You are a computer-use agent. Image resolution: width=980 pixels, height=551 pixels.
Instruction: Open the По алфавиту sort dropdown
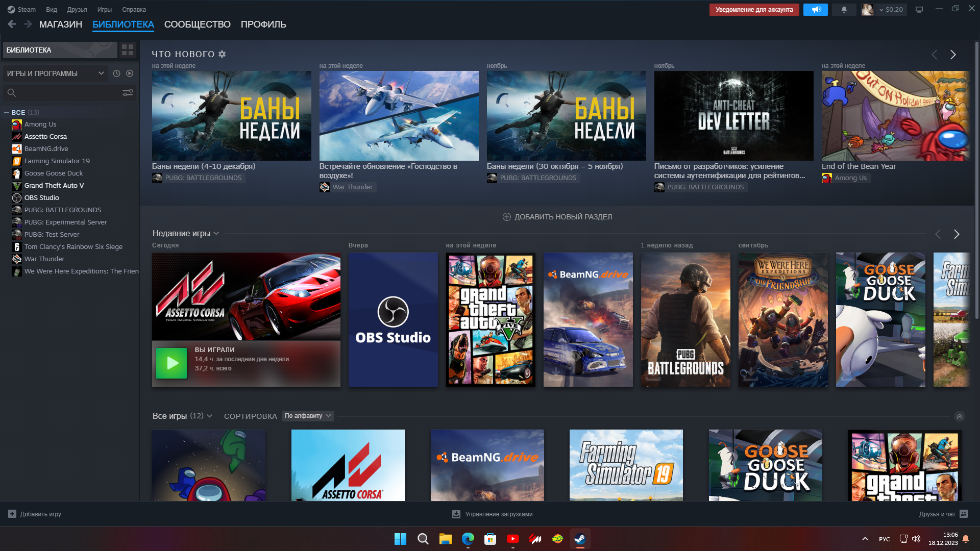click(308, 416)
